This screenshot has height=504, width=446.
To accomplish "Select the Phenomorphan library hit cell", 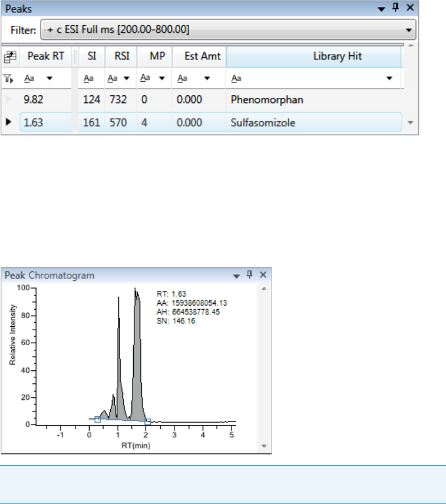I will pos(313,100).
